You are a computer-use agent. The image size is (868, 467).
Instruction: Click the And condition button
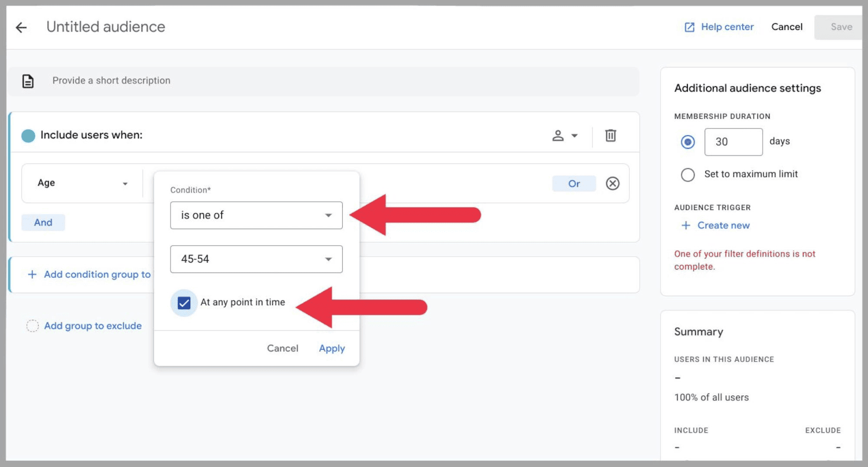43,222
